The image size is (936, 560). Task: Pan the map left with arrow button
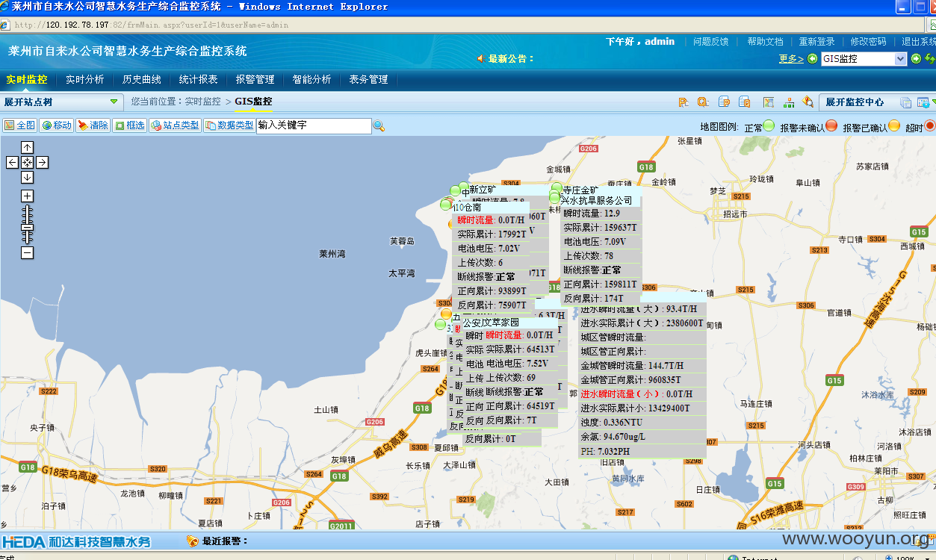[12, 162]
